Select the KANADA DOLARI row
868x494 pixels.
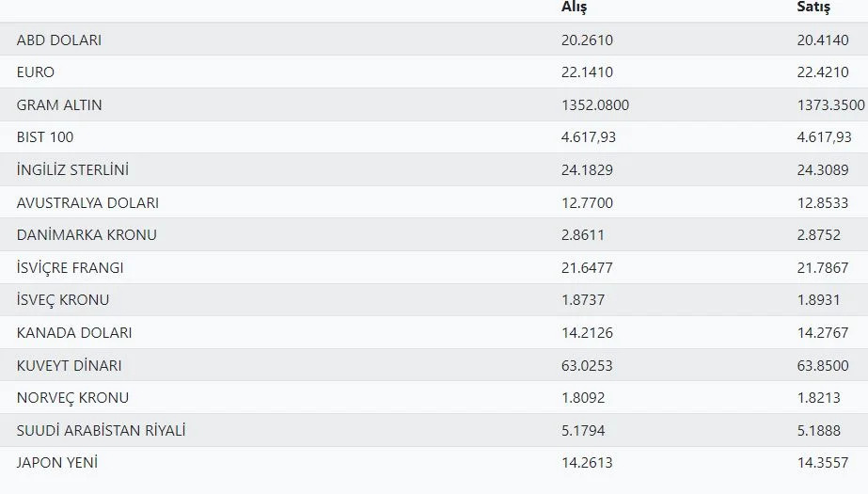pos(74,333)
